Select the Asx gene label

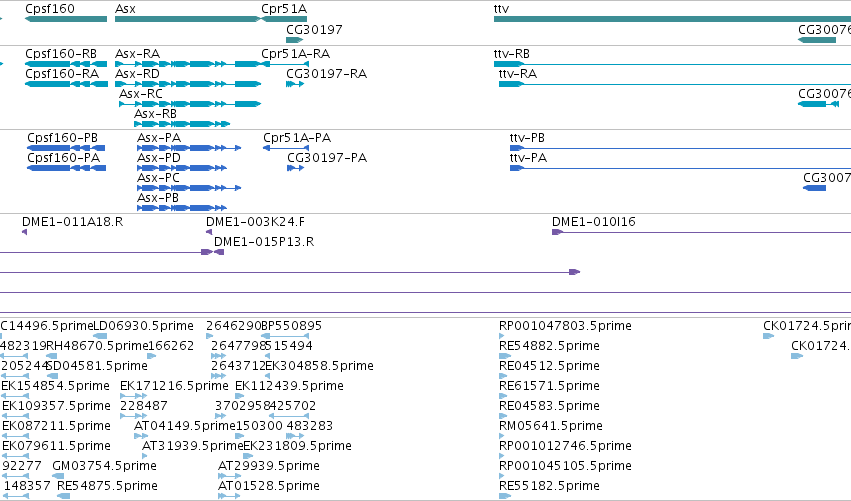tap(125, 9)
